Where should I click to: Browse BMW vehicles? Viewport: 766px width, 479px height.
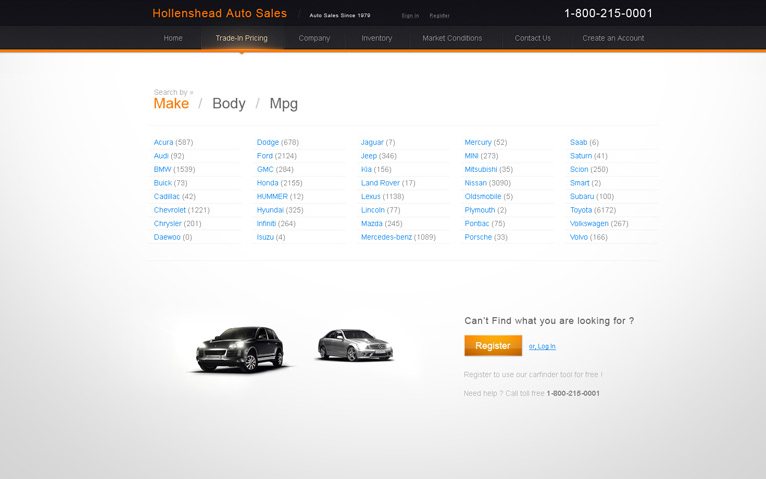pos(162,169)
